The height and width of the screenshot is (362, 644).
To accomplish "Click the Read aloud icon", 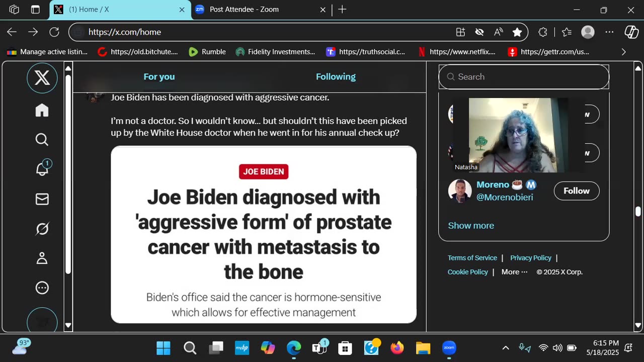I will [x=498, y=32].
